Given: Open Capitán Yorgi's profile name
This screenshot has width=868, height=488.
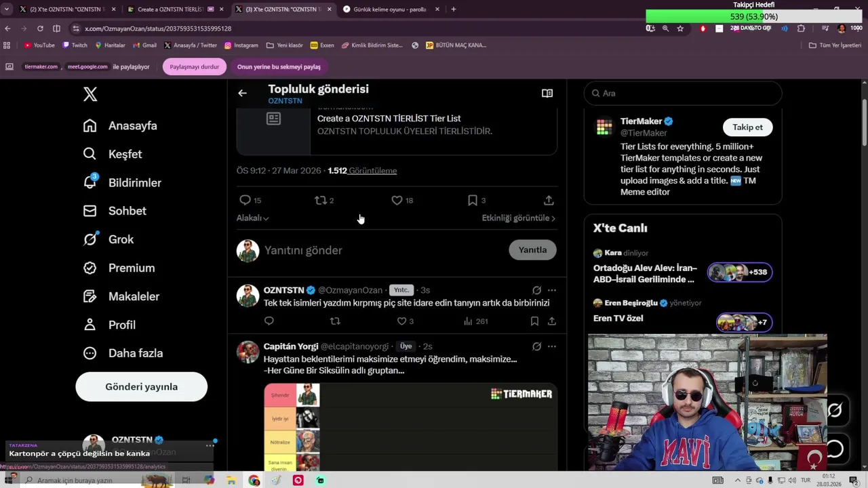Looking at the screenshot, I should click(x=290, y=346).
